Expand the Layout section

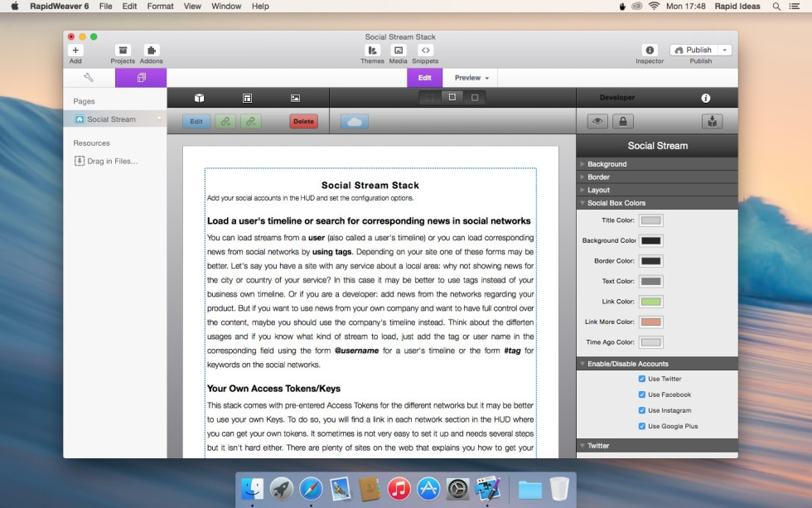(x=657, y=190)
